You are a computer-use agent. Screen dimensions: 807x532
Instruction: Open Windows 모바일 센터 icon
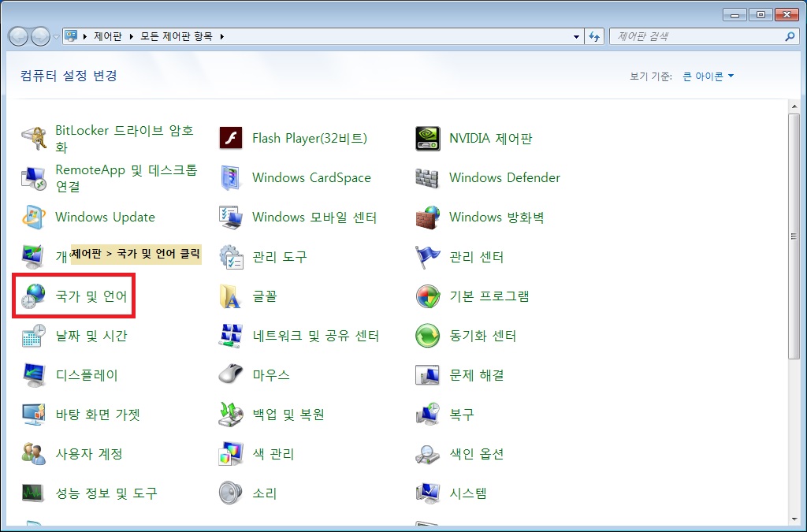pos(231,217)
